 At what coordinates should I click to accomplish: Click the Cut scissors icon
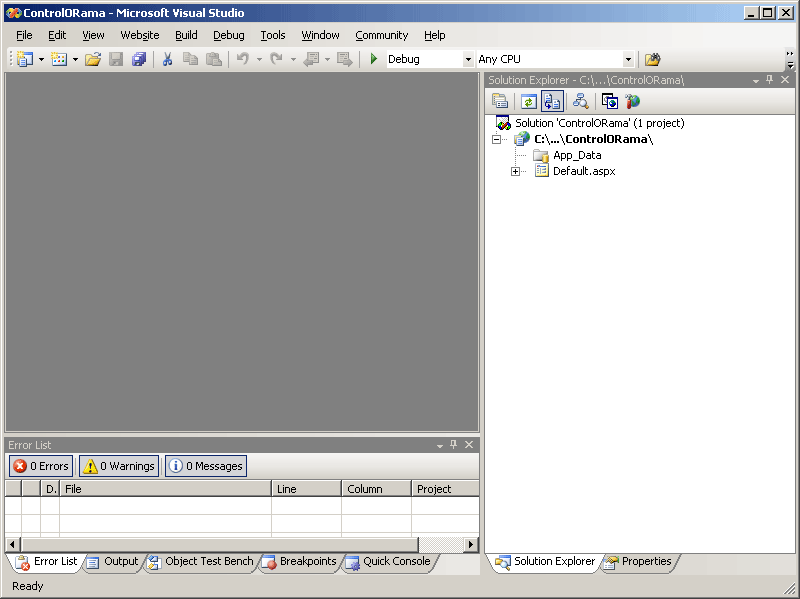pos(167,60)
